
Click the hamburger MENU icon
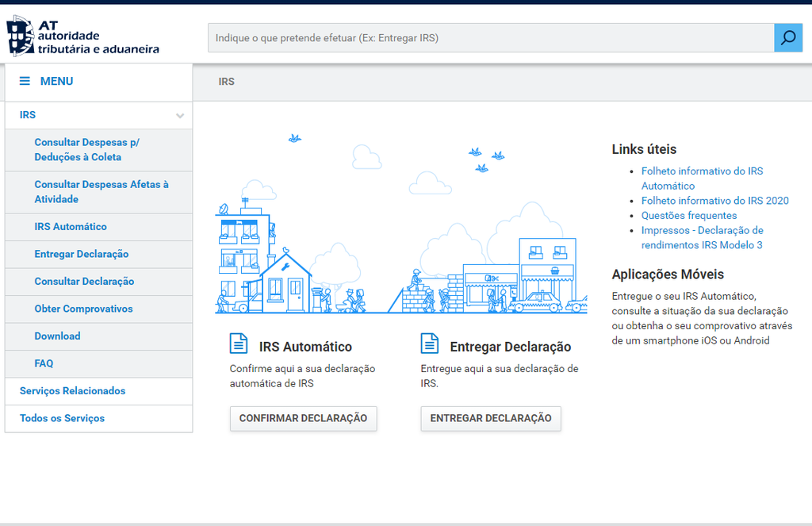pos(25,81)
